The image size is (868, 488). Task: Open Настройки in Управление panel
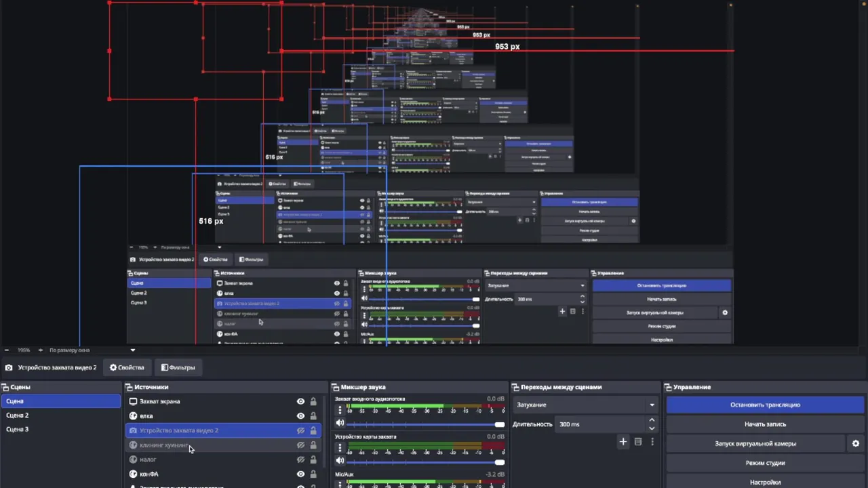(766, 482)
